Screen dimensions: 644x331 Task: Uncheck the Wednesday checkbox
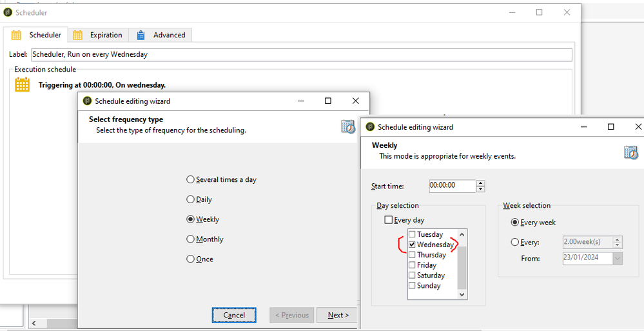[x=412, y=245]
